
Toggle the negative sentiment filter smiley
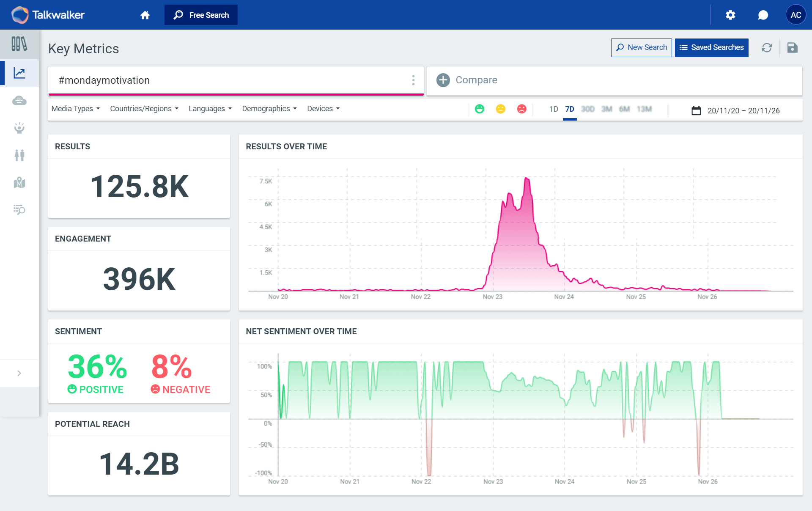(x=522, y=109)
